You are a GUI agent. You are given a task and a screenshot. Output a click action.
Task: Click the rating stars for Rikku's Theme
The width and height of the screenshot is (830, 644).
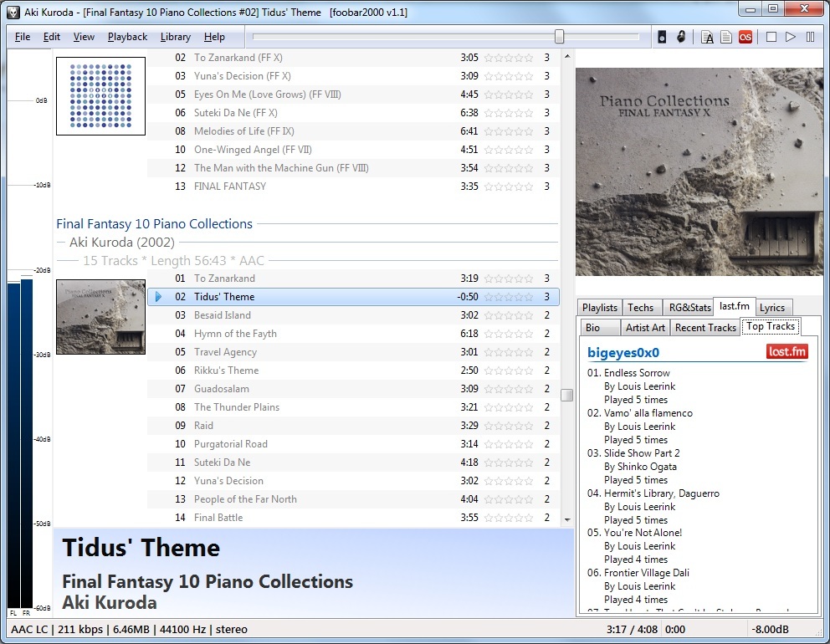coord(509,371)
